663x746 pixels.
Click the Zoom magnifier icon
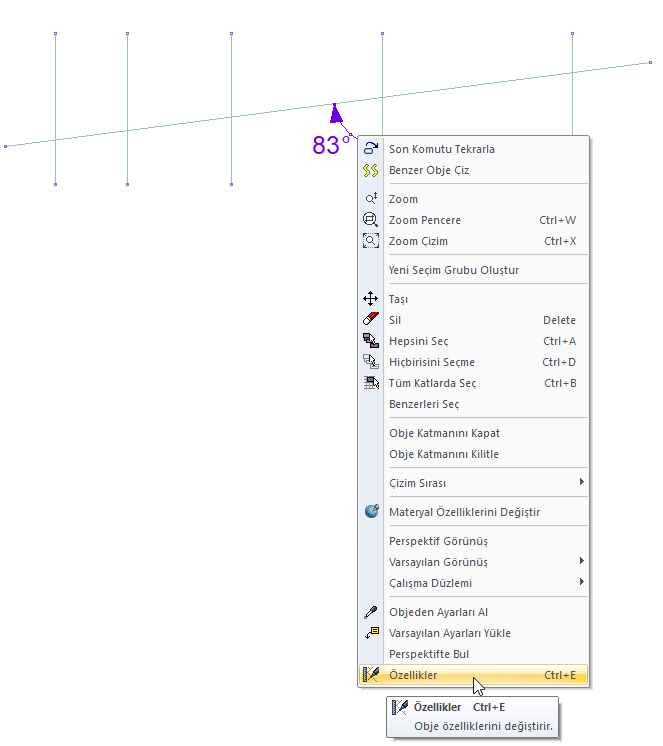[371, 198]
